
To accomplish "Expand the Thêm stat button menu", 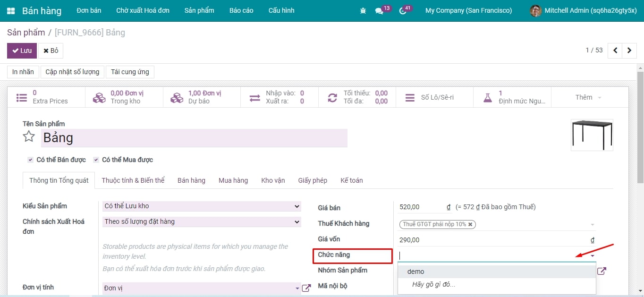I will (x=588, y=97).
